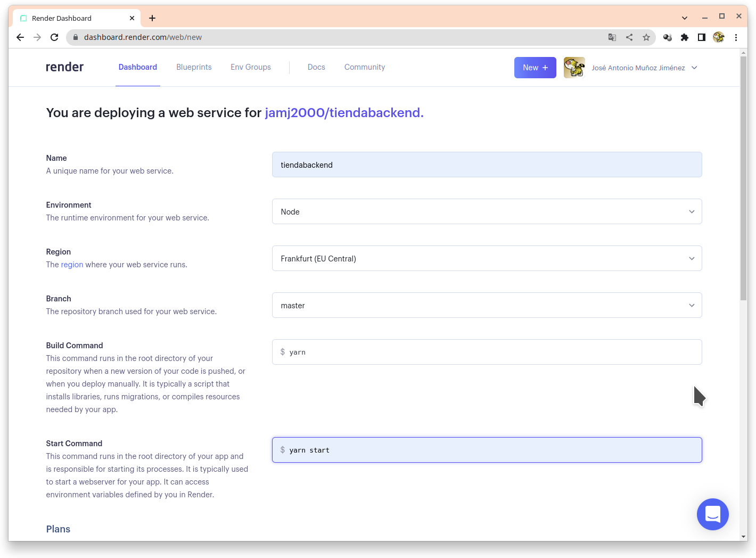Go to Env Groups
This screenshot has height=558, width=756.
251,67
